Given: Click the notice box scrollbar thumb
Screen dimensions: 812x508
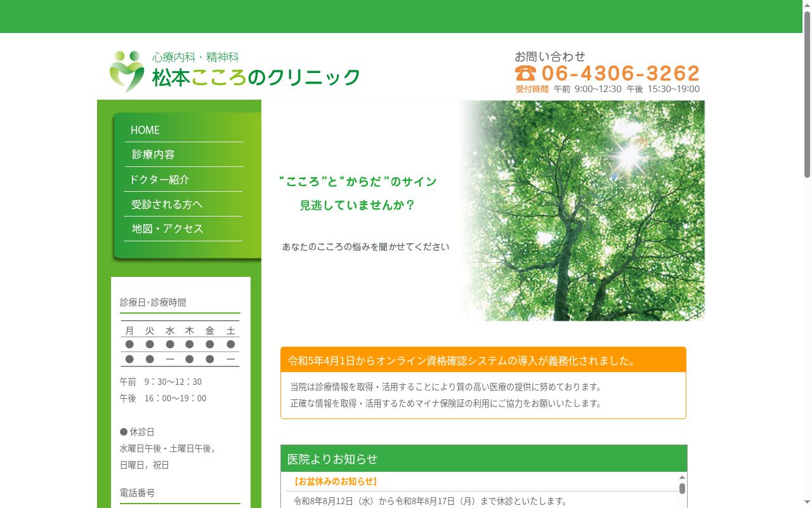Looking at the screenshot, I should point(682,488).
